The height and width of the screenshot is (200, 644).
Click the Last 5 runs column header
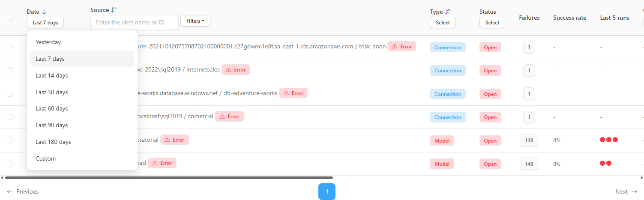coord(614,18)
